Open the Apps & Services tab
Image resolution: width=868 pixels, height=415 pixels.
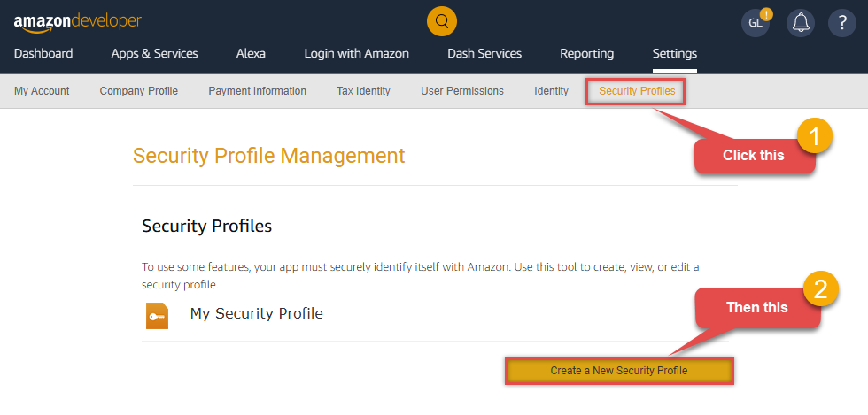[x=154, y=54]
